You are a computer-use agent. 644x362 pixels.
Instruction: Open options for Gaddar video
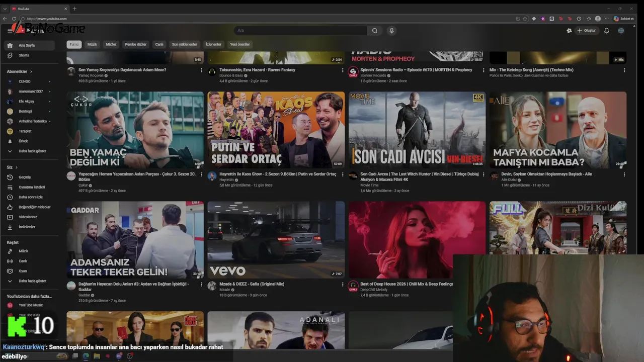click(x=202, y=285)
